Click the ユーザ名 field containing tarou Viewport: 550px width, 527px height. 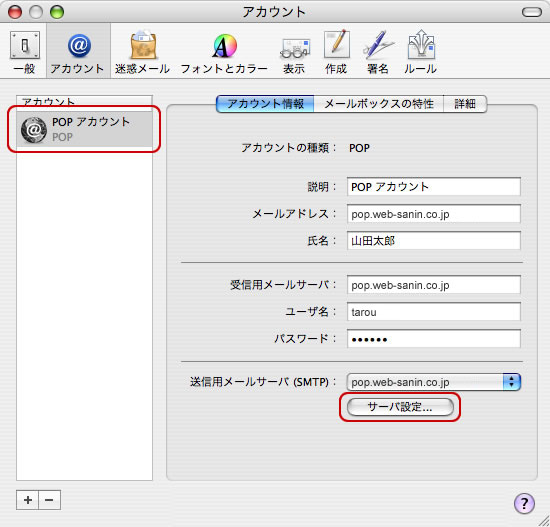pos(434,312)
